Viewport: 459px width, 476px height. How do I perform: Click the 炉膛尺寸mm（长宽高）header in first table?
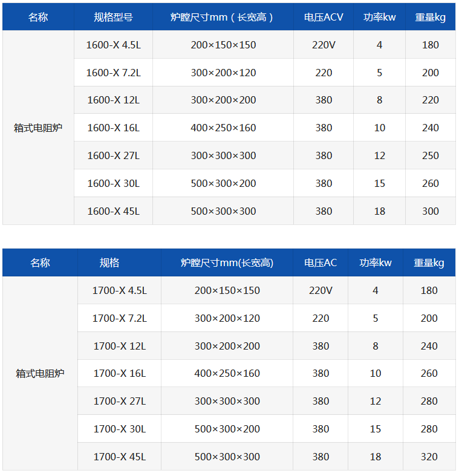coord(223,17)
